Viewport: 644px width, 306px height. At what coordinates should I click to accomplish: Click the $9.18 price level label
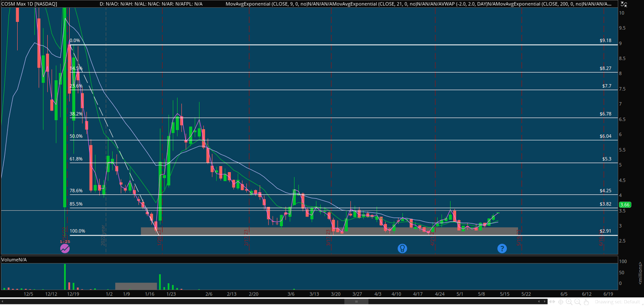(605, 41)
